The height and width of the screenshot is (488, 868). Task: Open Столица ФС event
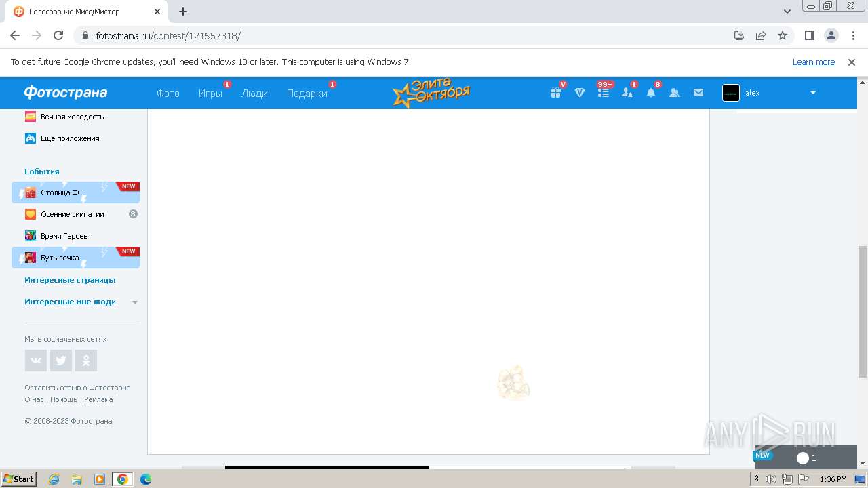75,192
